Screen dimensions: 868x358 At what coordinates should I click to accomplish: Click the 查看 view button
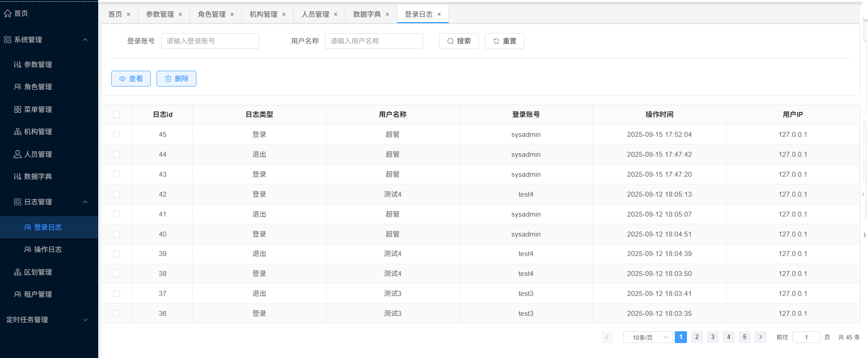(131, 79)
